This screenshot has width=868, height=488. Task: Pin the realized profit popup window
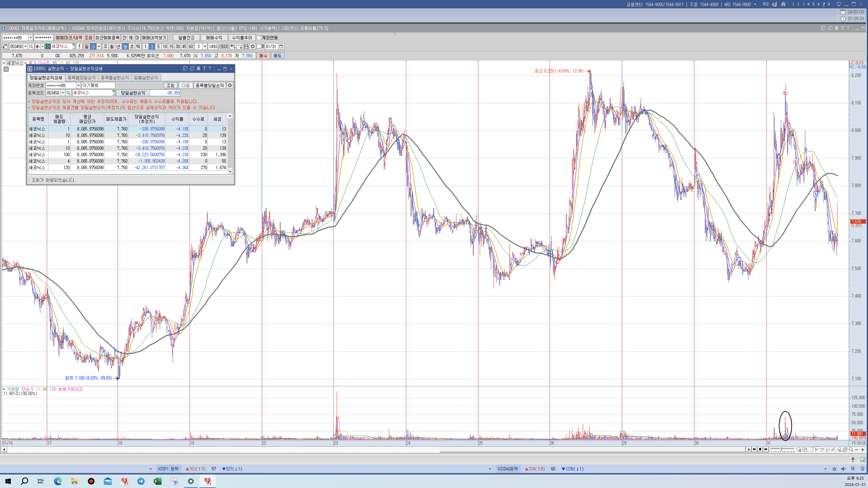point(199,68)
